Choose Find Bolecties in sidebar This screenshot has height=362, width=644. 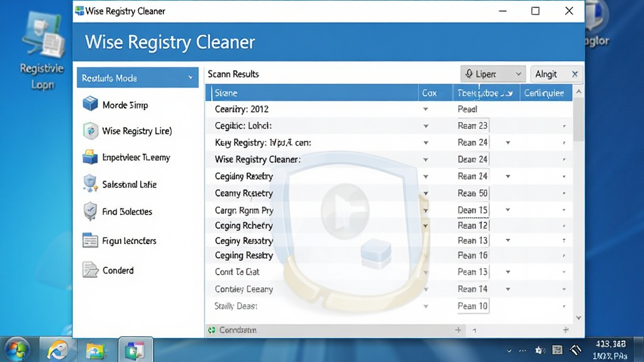(127, 212)
